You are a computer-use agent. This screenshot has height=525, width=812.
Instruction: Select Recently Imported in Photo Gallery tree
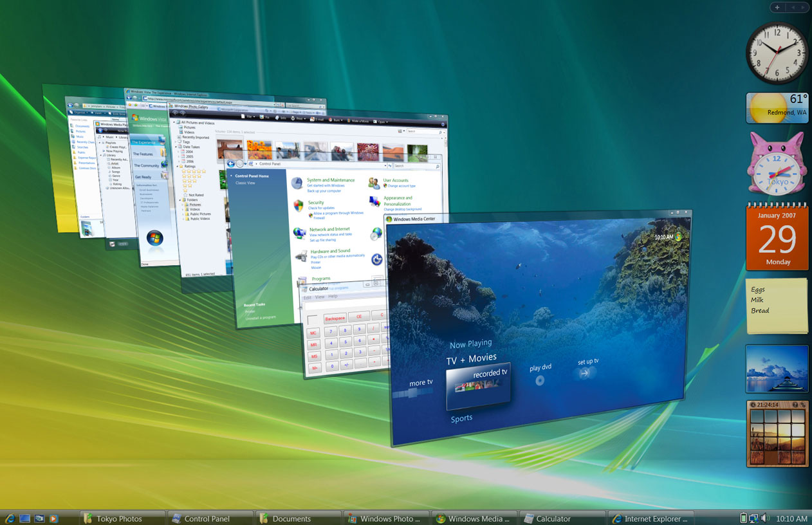[x=196, y=137]
